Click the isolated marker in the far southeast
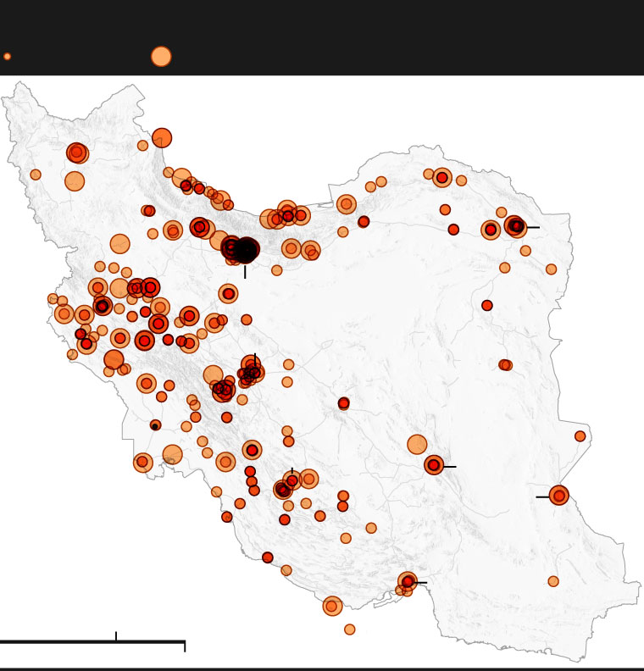Screen dimensions: 644x671 (553, 581)
